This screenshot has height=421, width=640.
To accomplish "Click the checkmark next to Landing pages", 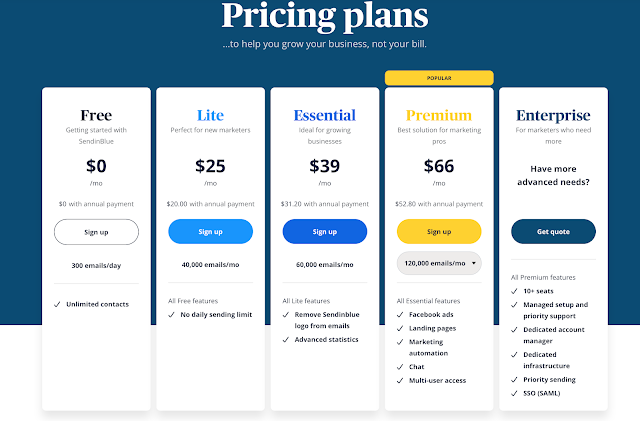I will (x=400, y=328).
